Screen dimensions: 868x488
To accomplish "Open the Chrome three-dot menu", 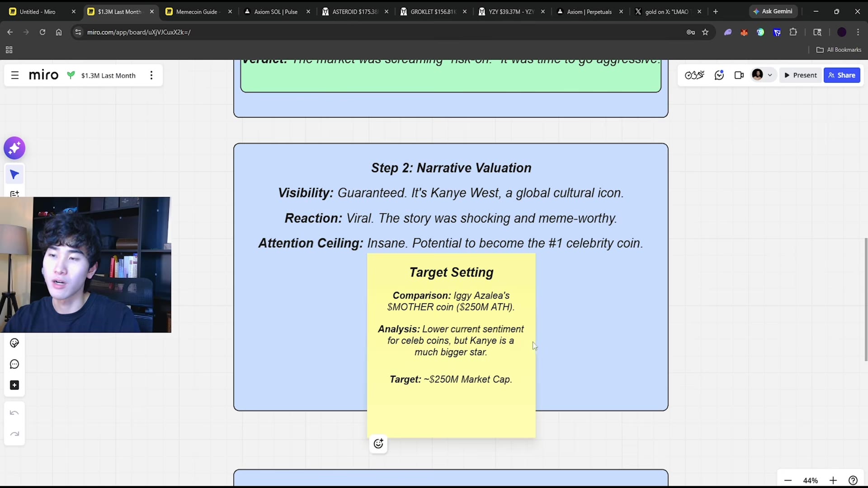I will 858,32.
